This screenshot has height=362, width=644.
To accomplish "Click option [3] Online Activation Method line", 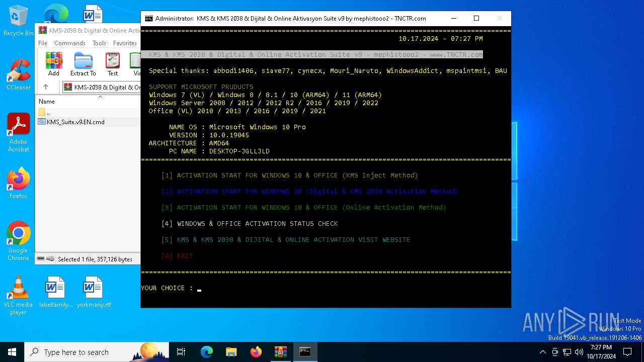I will pos(304,208).
